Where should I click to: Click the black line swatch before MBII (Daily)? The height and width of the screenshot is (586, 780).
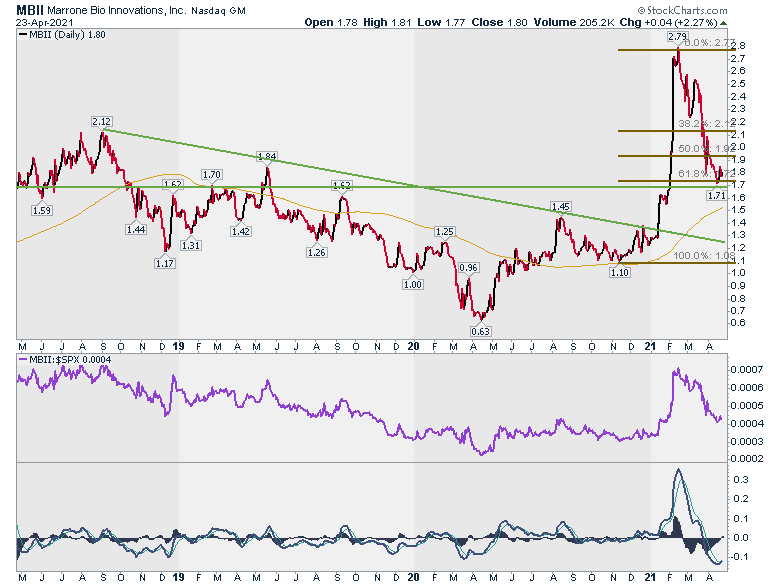tap(23, 35)
